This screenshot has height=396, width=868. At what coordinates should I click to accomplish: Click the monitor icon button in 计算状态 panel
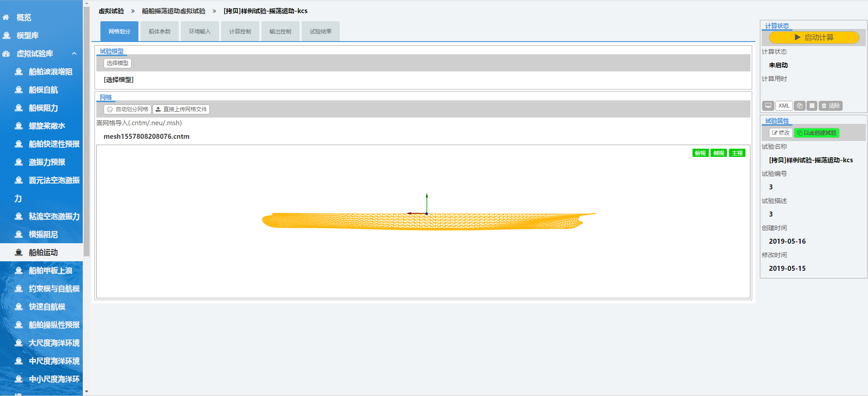(x=768, y=106)
